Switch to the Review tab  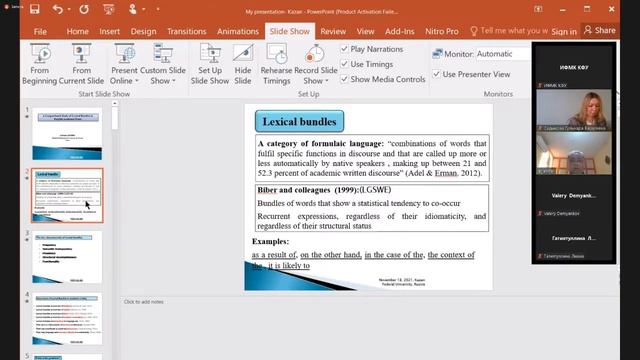click(x=333, y=31)
